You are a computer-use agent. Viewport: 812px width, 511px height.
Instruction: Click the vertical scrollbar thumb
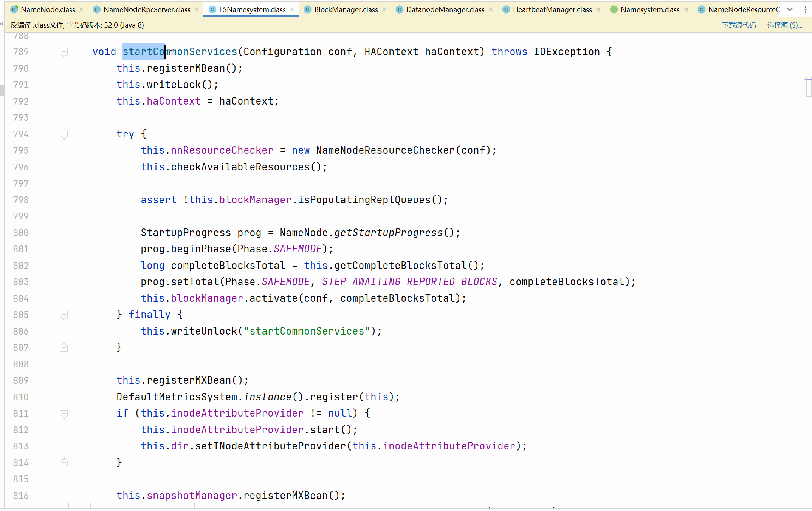[809, 88]
